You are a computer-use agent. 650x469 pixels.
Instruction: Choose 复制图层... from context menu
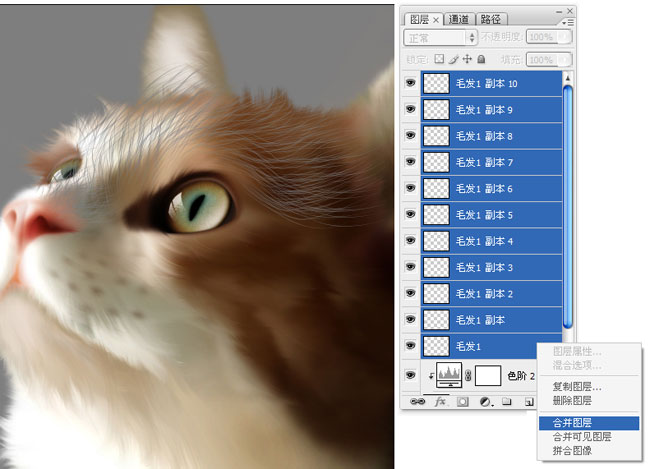pos(577,387)
